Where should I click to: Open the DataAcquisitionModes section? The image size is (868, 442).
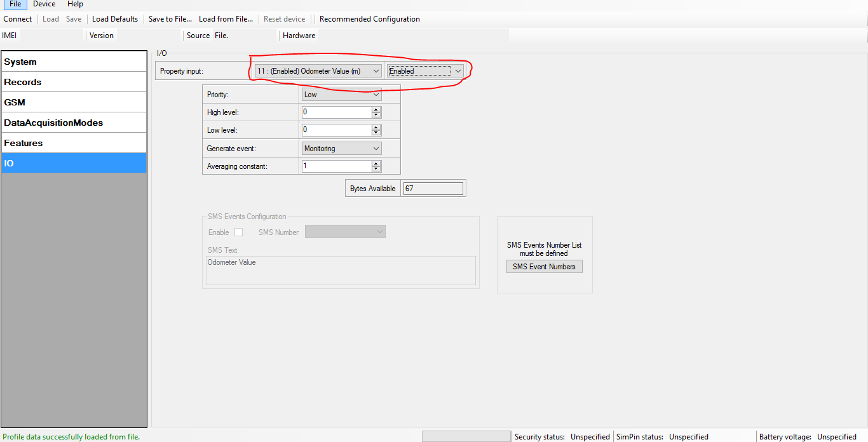tap(74, 123)
